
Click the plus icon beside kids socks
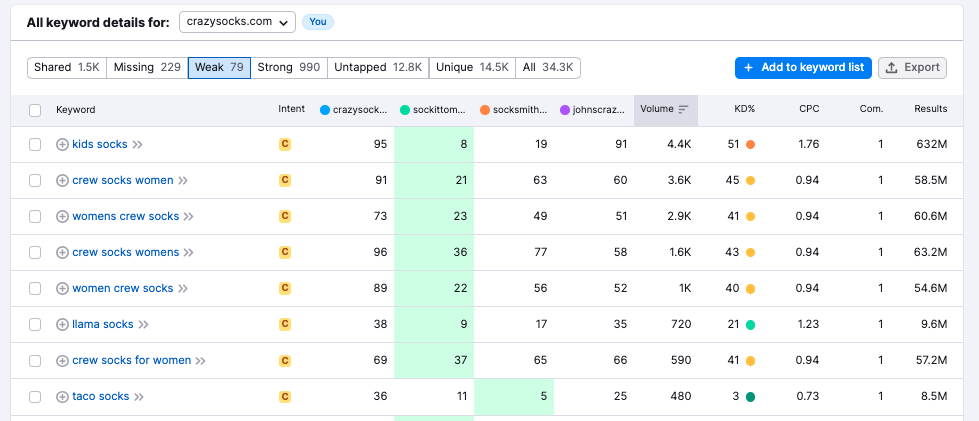pos(62,144)
